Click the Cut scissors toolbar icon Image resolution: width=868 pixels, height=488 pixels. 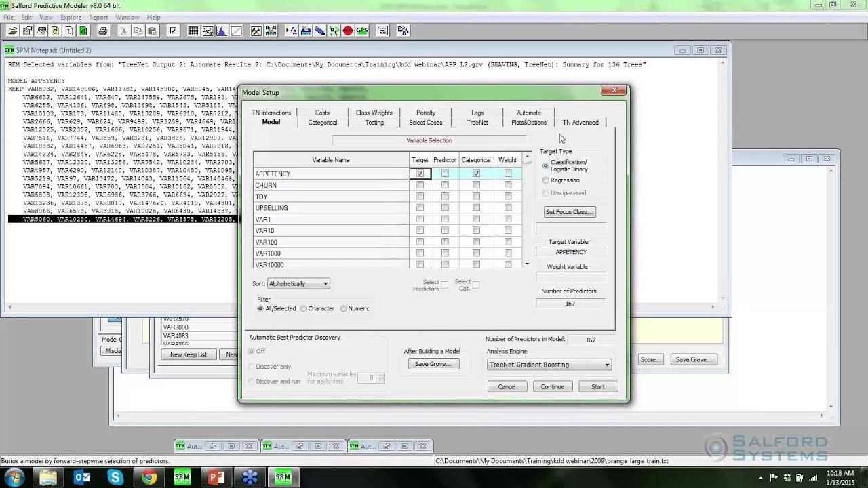[x=123, y=30]
